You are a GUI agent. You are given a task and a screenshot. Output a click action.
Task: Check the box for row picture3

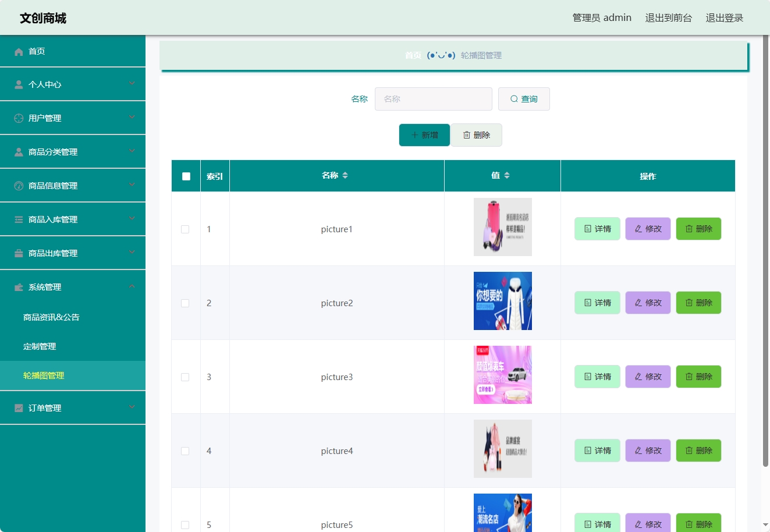coord(185,377)
